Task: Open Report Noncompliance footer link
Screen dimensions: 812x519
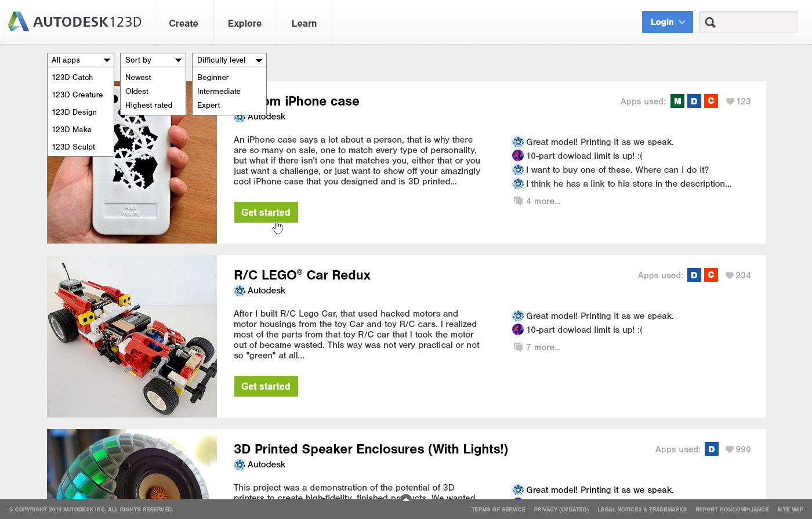Action: pos(732,510)
